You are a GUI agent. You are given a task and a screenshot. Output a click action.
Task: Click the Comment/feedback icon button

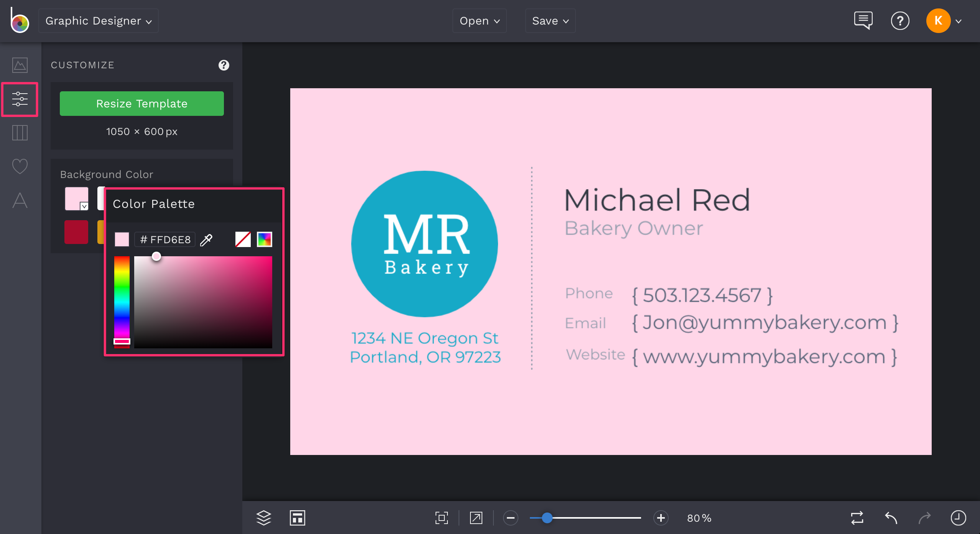click(x=863, y=21)
